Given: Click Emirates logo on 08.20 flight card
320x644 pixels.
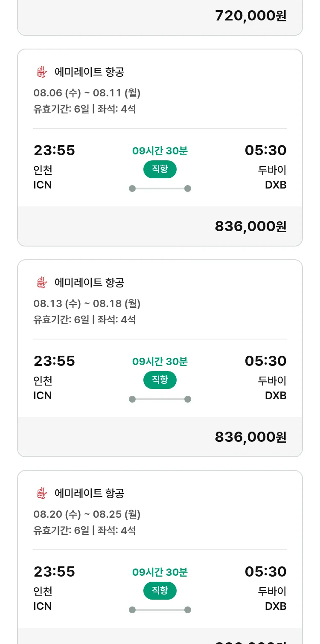Looking at the screenshot, I should (41, 493).
